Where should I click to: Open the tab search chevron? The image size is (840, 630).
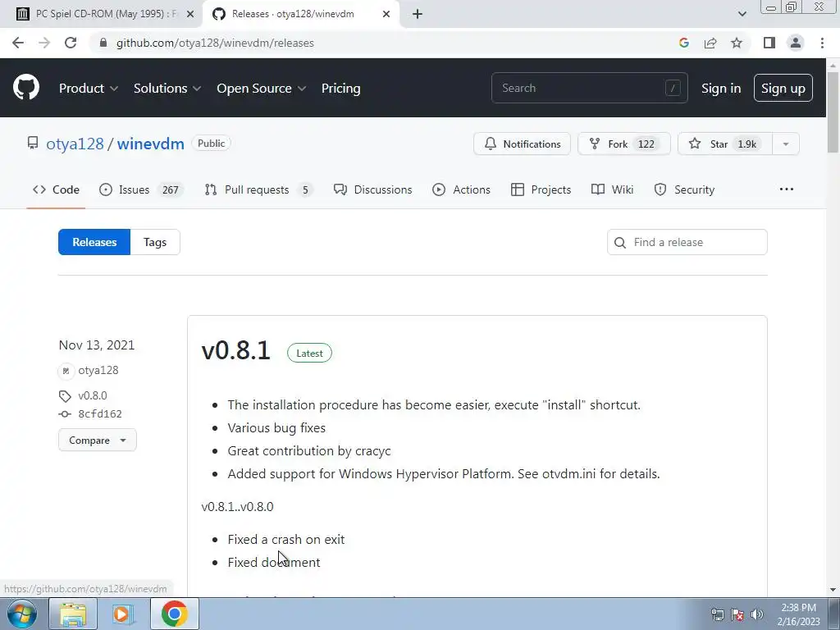coord(742,14)
